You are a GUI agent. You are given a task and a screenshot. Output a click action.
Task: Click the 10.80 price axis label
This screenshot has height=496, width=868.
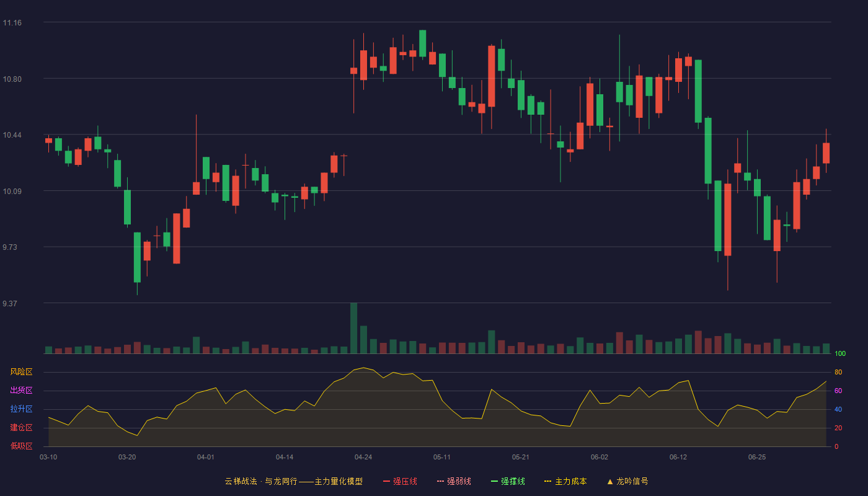(12, 79)
